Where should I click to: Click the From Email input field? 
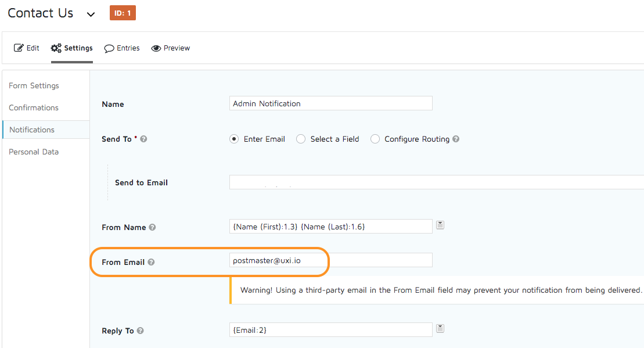click(330, 260)
